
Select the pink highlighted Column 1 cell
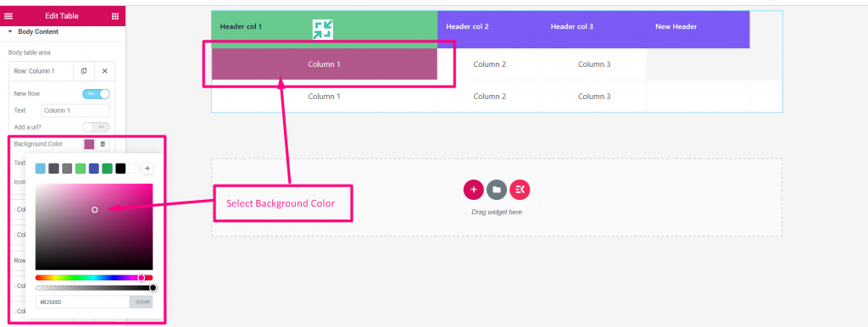coord(325,64)
